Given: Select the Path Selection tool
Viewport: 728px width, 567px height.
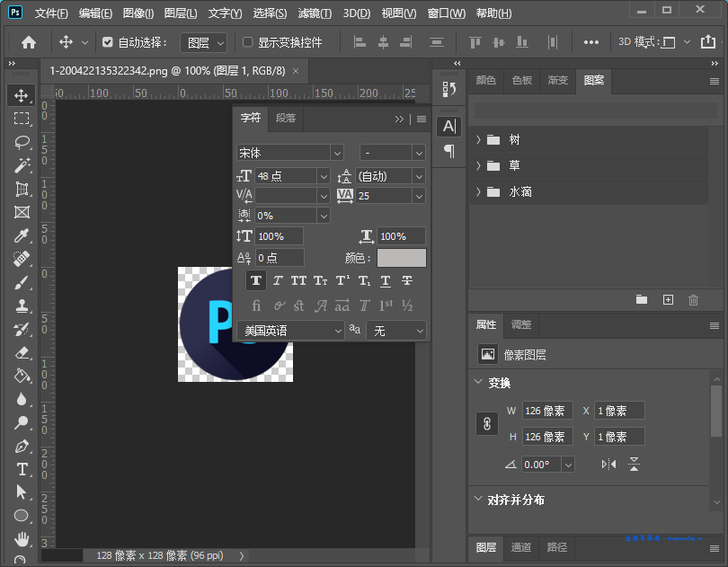Looking at the screenshot, I should 21,492.
